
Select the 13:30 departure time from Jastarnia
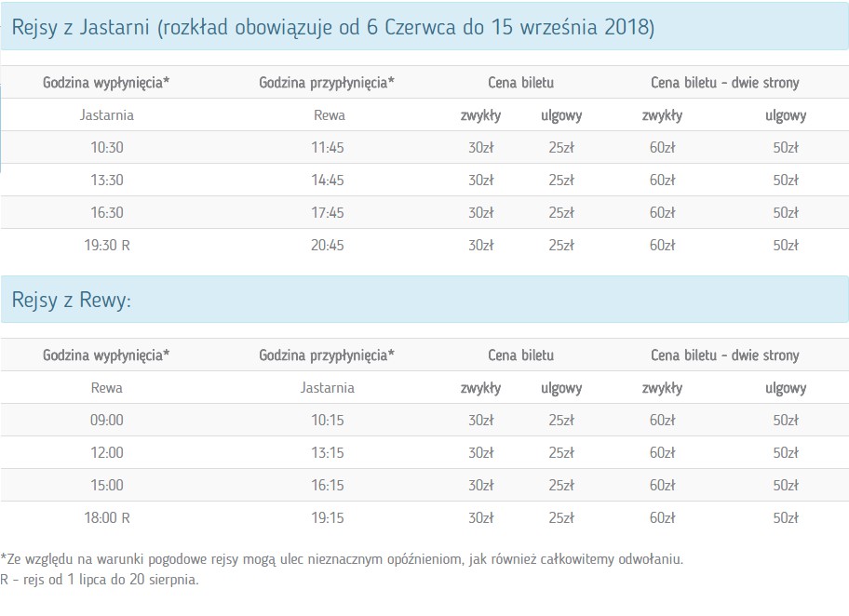[106, 181]
